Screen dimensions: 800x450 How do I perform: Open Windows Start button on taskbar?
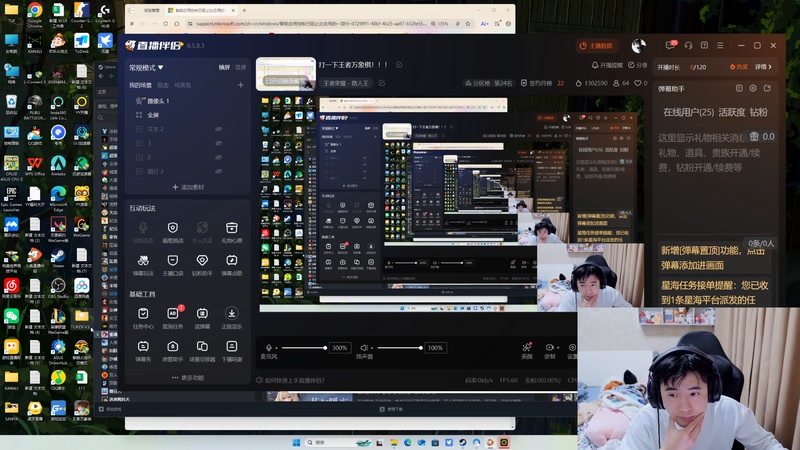pos(296,442)
